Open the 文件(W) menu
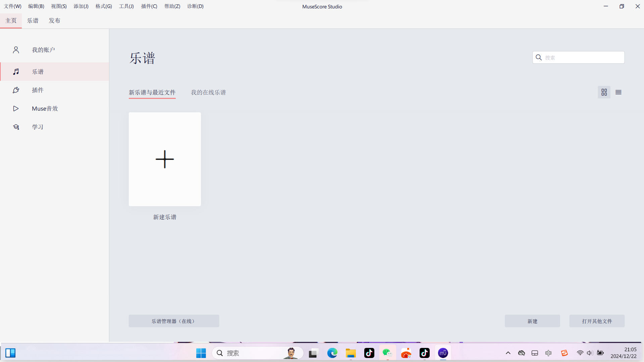Screen dimensions: 644x362 tap(13, 6)
